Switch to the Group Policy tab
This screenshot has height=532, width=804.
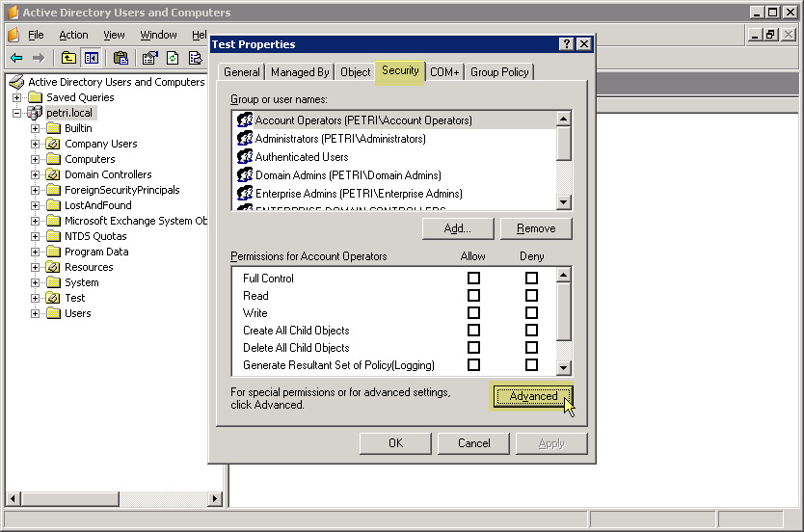pyautogui.click(x=499, y=72)
